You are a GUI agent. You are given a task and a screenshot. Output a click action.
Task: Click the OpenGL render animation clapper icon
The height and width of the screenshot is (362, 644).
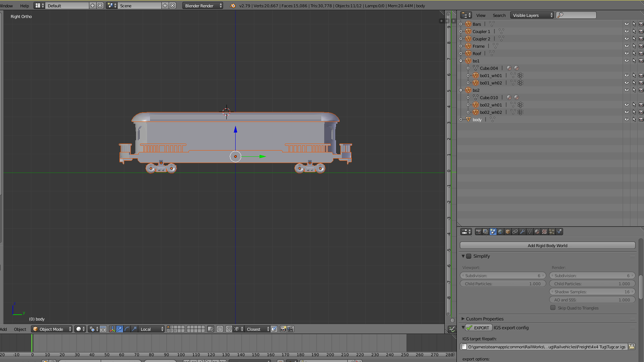point(290,329)
